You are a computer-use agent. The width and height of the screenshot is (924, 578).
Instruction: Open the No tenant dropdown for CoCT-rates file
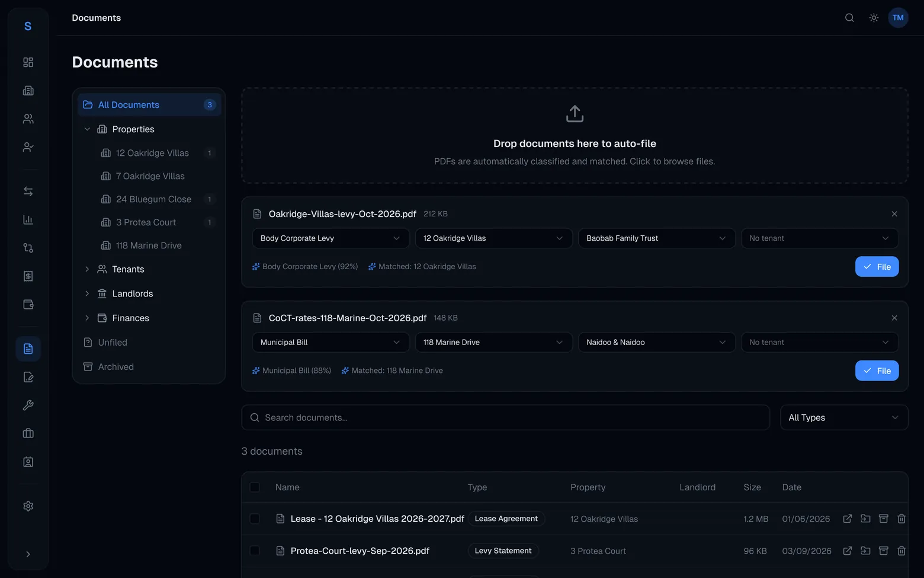tap(820, 342)
